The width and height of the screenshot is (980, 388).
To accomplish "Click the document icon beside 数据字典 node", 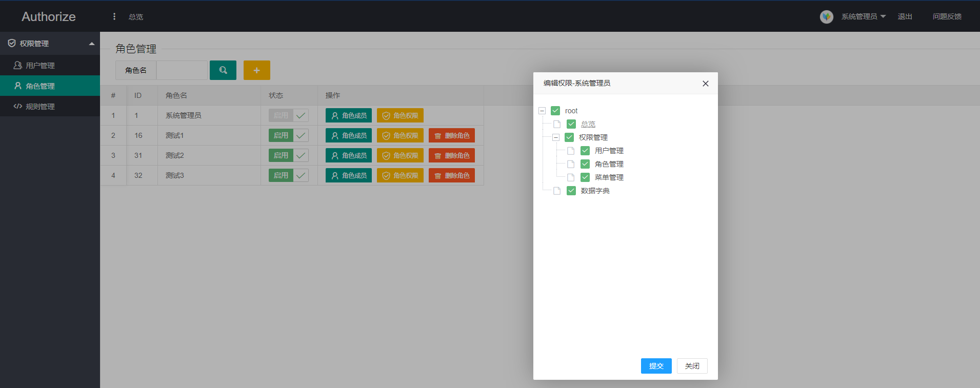I will [x=557, y=191].
